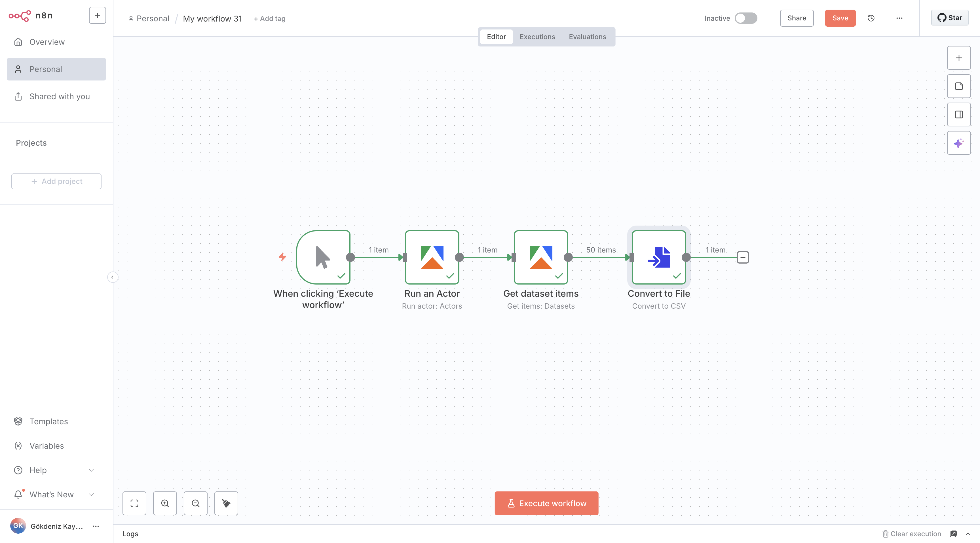The width and height of the screenshot is (980, 543).
Task: Switch to the Executions tab
Action: coord(537,37)
